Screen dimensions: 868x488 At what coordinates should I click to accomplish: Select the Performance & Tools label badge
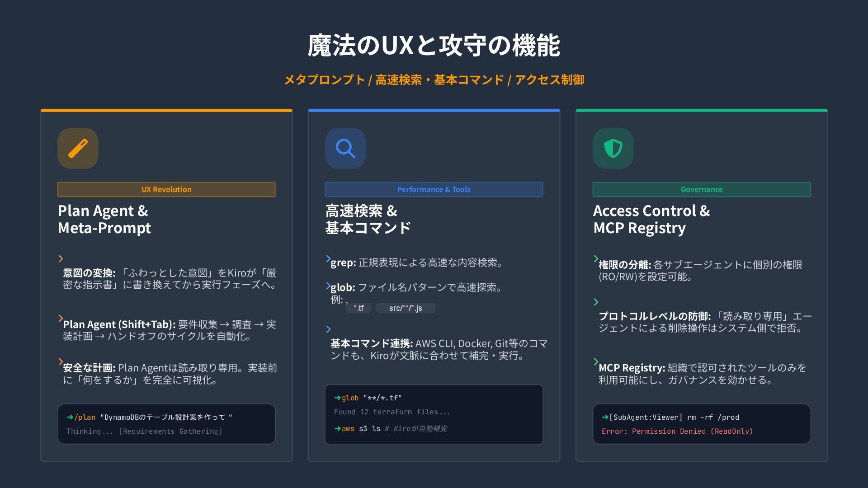(x=434, y=189)
